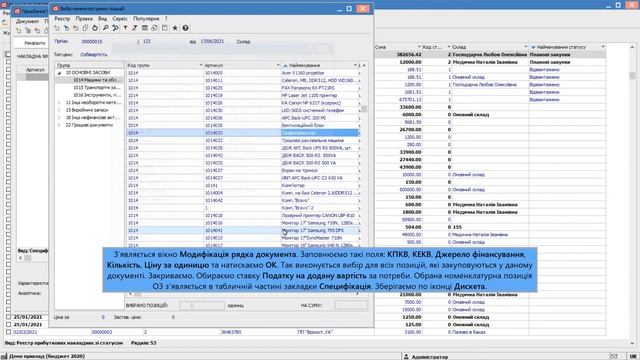Open the Сервіс menu
Screen dimensions: 640x360
pyautogui.click(x=120, y=19)
